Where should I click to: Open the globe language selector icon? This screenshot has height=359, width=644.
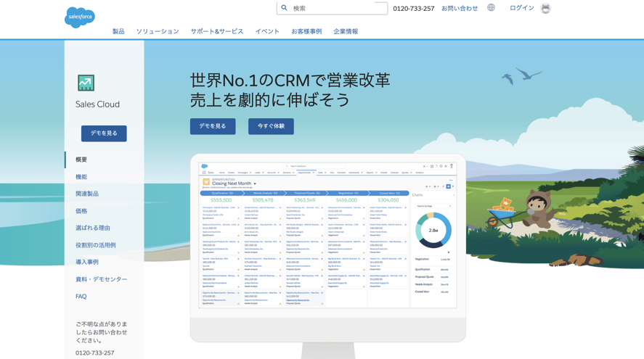click(x=491, y=7)
